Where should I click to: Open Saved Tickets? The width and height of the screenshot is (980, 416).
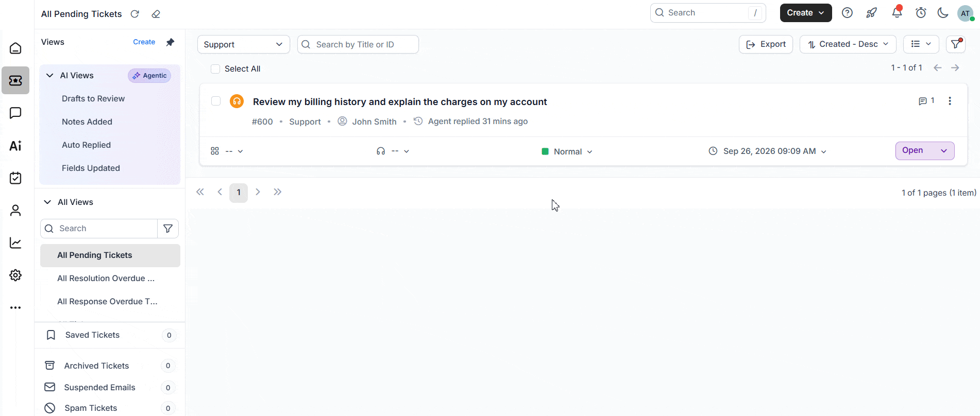pos(110,335)
